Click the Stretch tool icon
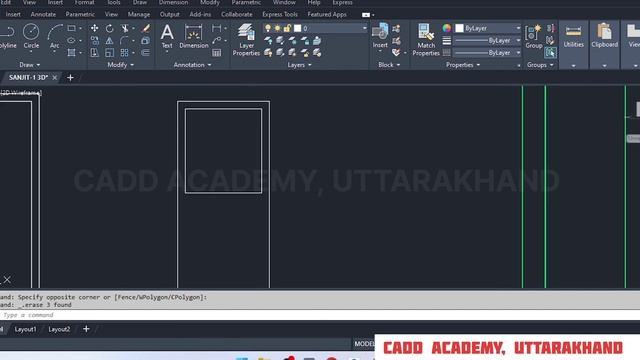The image size is (640, 360). point(94,53)
